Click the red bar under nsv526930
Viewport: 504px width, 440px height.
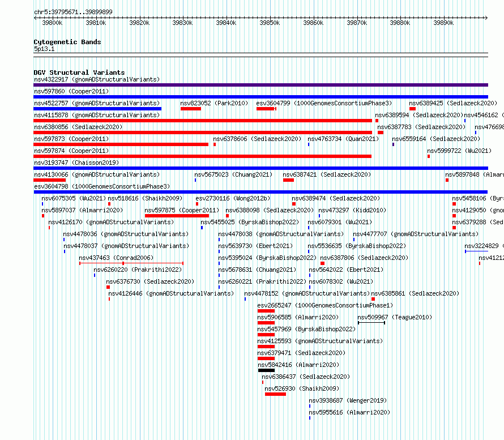(x=275, y=394)
